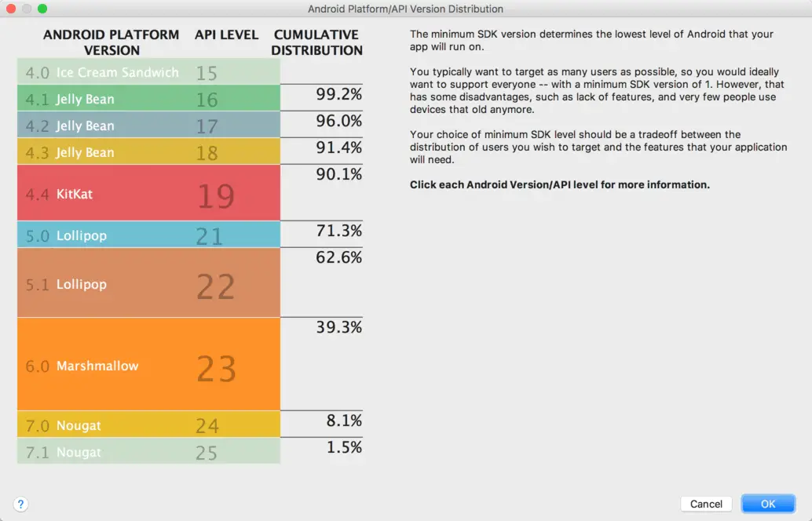812x521 pixels.
Task: Select the 4.1 Jelly Bean green bar
Action: [x=148, y=99]
